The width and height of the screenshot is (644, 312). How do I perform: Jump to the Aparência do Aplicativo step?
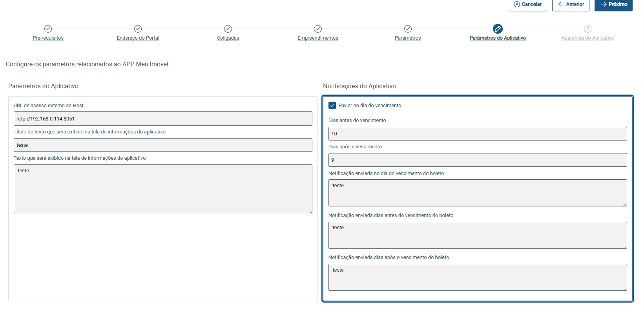pos(587,38)
